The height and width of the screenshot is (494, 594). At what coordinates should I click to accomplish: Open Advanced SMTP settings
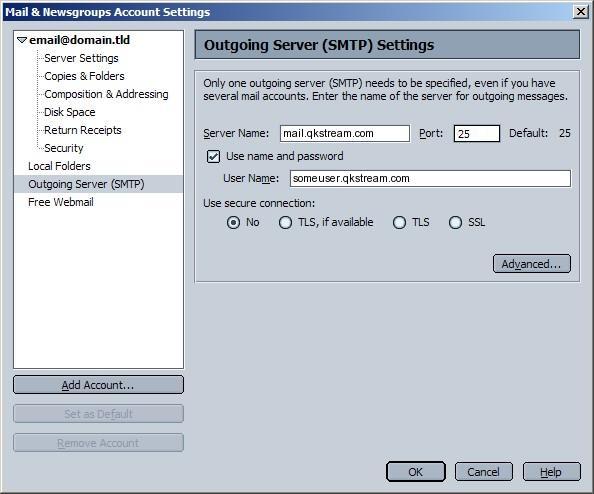[531, 264]
